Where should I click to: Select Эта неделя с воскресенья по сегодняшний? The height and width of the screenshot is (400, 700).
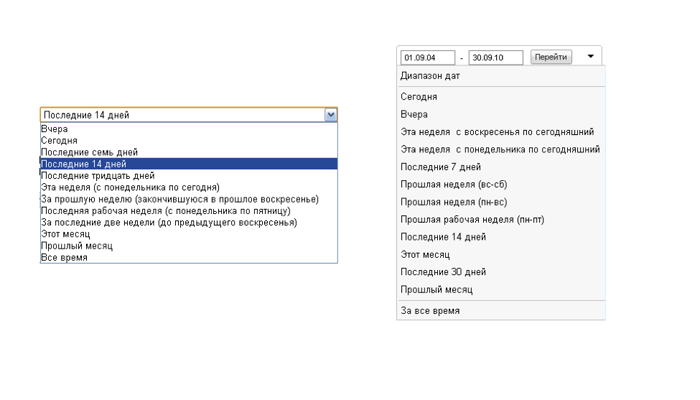501,132
